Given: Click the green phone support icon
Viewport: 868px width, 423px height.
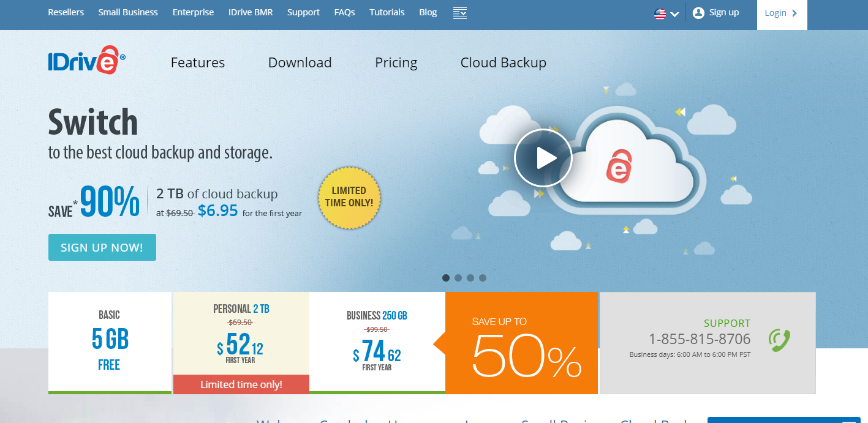Looking at the screenshot, I should (x=779, y=340).
